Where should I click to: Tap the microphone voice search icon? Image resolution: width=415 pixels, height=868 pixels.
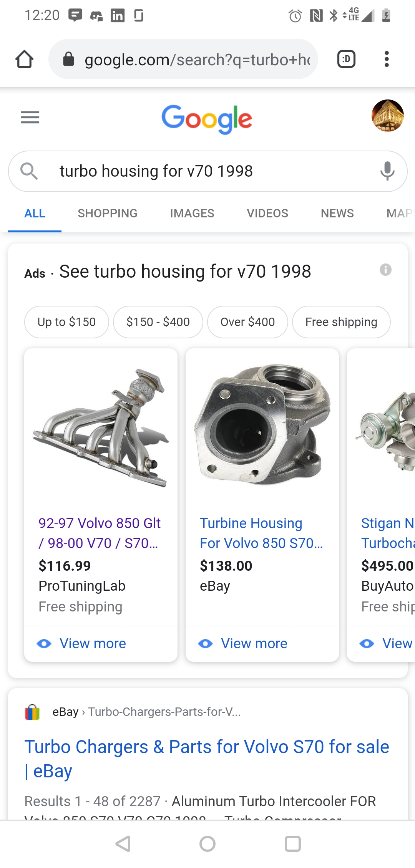tap(387, 171)
